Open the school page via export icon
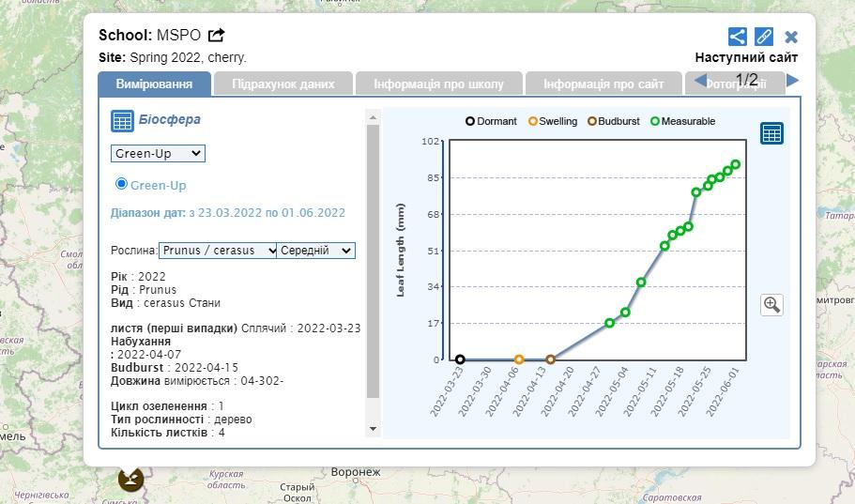This screenshot has height=504, width=855. [x=216, y=36]
